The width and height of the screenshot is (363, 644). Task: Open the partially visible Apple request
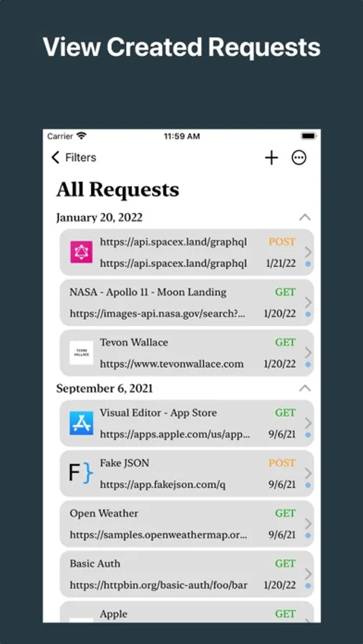click(x=187, y=612)
